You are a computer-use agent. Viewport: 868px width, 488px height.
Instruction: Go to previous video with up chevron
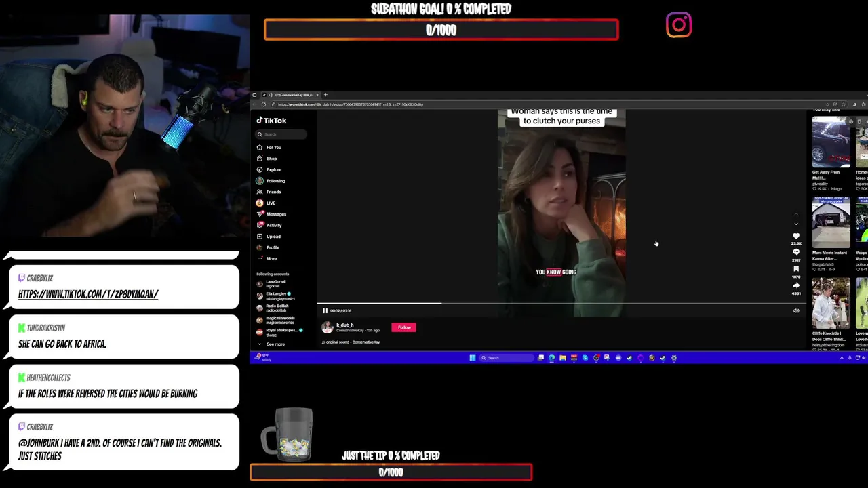(x=796, y=216)
